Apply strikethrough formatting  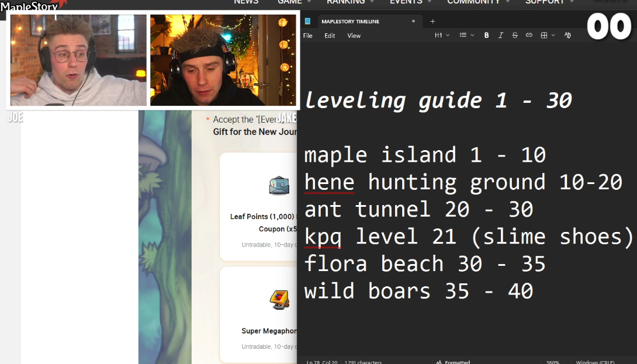[515, 35]
